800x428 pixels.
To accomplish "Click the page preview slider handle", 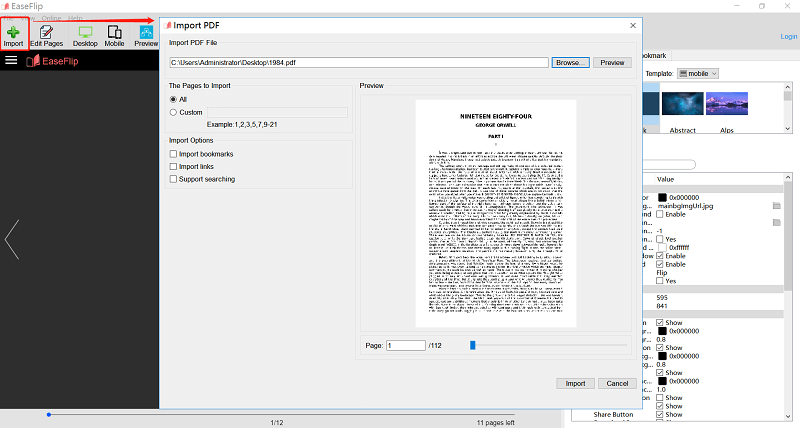I will click(x=472, y=345).
